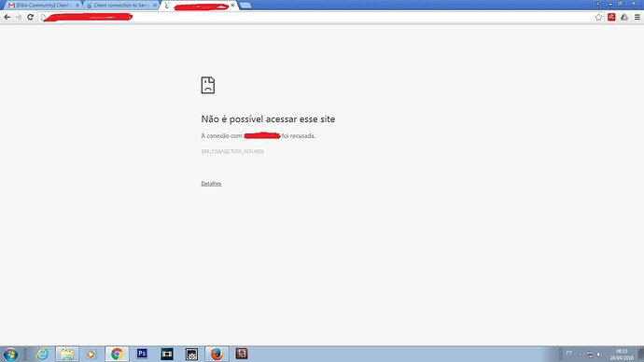The width and height of the screenshot is (644, 362).
Task: Click the Google Drive extension icon
Action: (624, 17)
